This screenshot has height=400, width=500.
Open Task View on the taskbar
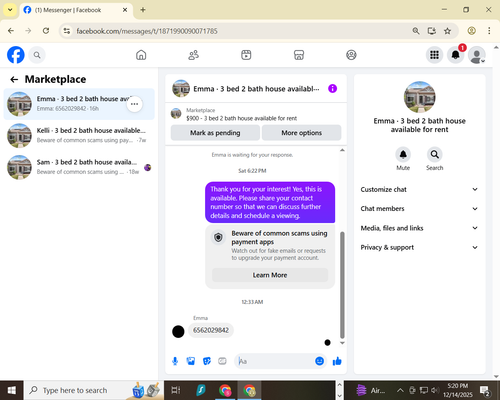coord(176,390)
